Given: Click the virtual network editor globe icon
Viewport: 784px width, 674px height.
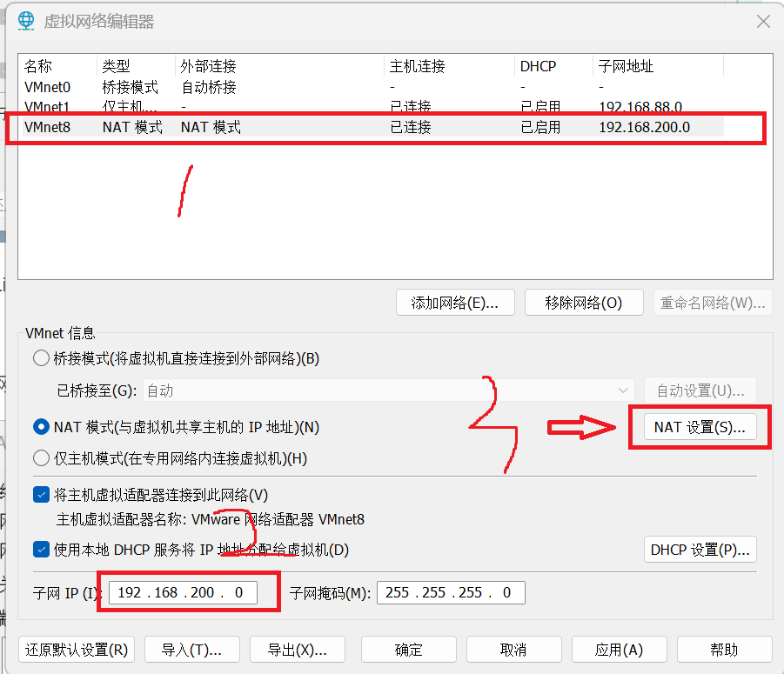Looking at the screenshot, I should (x=25, y=20).
